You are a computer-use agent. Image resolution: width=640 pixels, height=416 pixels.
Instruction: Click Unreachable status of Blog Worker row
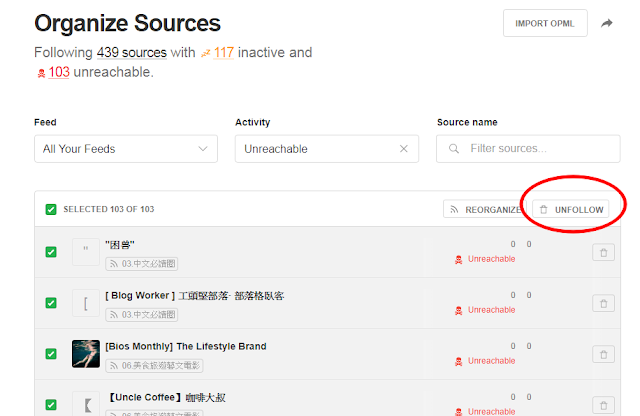(x=485, y=310)
